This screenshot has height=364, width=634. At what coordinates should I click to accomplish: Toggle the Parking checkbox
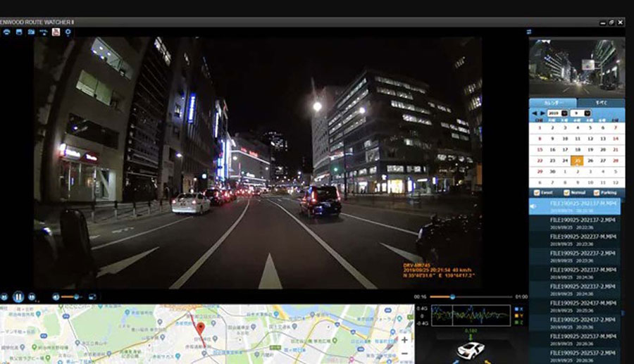click(x=597, y=193)
